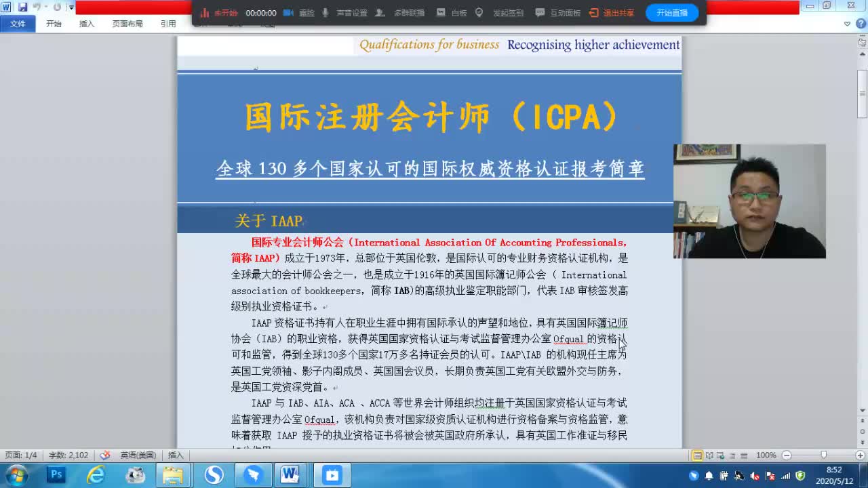Image resolution: width=868 pixels, height=488 pixels.
Task: Open the DingTalk taskbar icon
Action: [253, 475]
